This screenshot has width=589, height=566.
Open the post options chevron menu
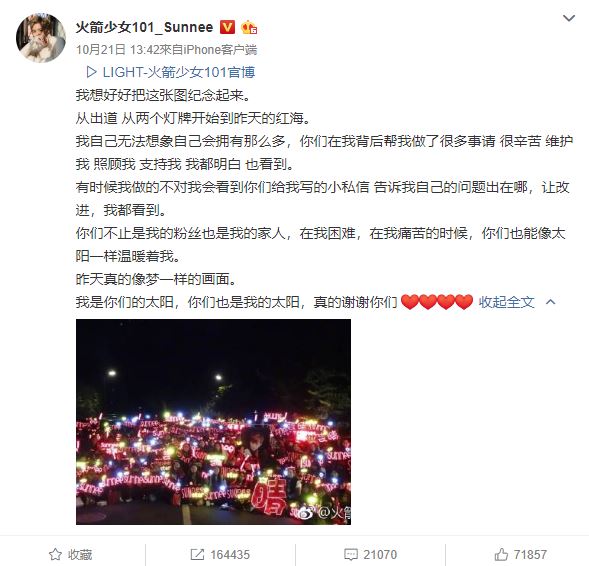pos(569,18)
